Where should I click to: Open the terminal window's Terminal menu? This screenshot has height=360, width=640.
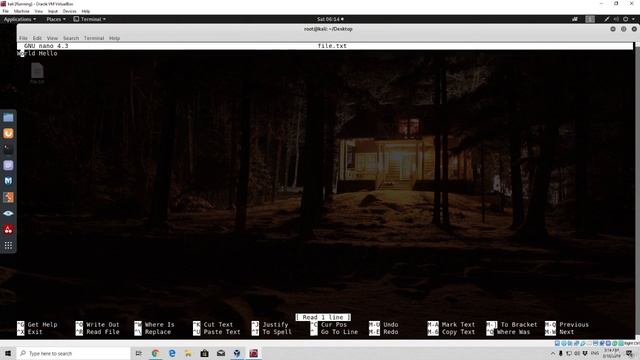(x=94, y=38)
